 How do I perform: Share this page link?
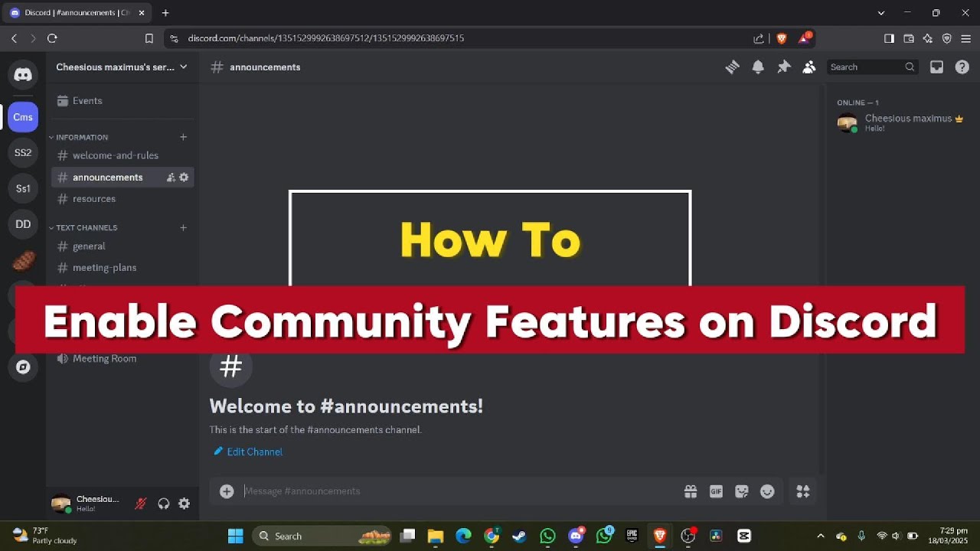click(x=759, y=38)
